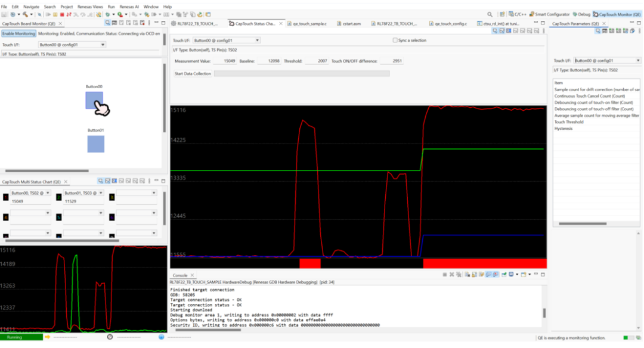Open Touch I/F dropdown in Board Monitor

tap(72, 45)
